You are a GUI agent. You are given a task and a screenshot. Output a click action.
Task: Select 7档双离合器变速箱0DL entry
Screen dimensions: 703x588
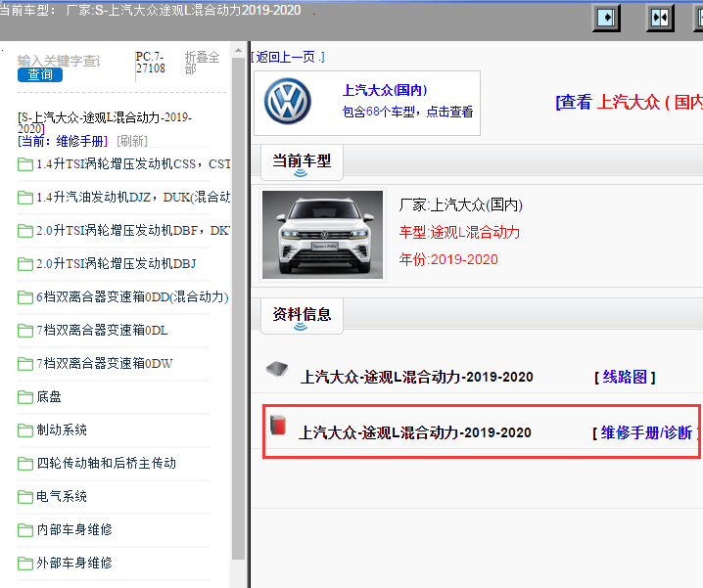[102, 331]
